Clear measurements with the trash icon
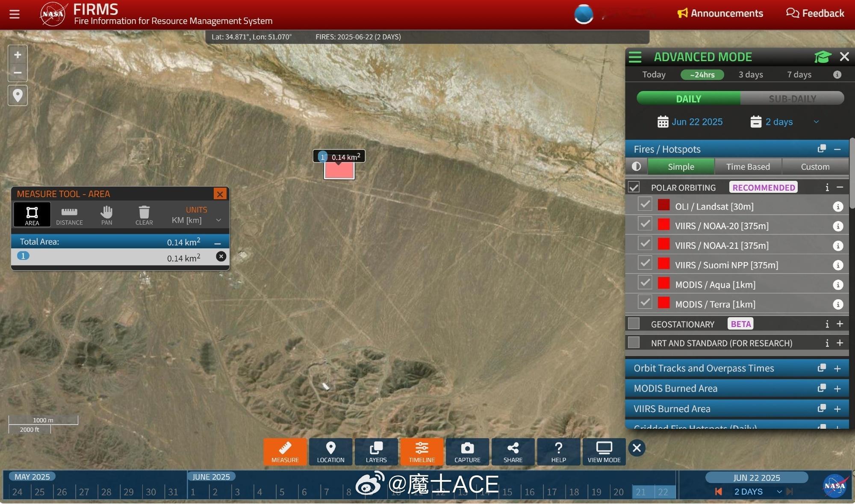 (144, 215)
